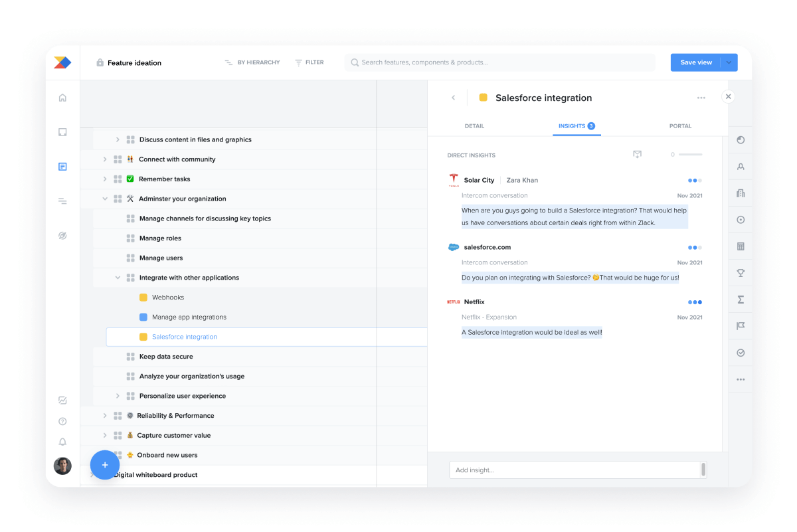Click the yellow status swatch beside panel title

[x=484, y=98]
